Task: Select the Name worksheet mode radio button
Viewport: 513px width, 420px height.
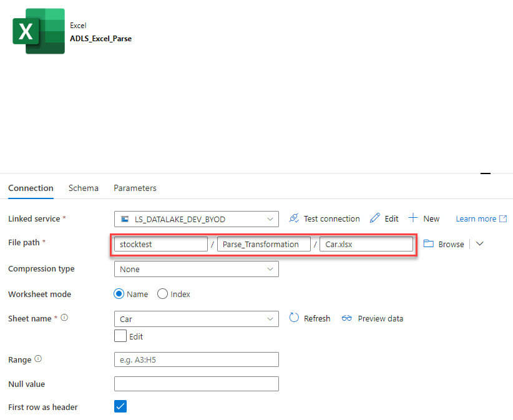Action: tap(119, 294)
